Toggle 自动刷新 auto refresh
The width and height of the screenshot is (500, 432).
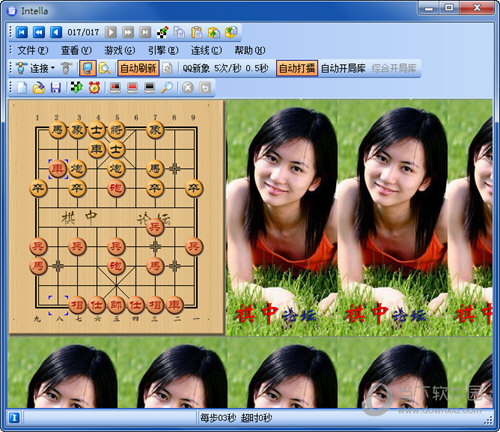pyautogui.click(x=138, y=68)
